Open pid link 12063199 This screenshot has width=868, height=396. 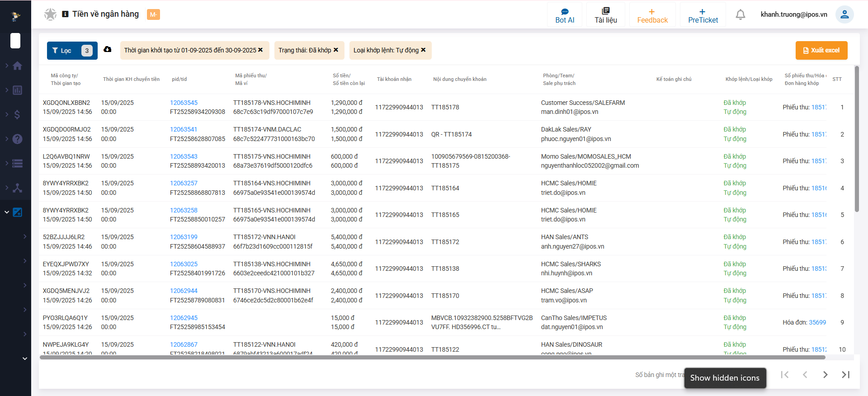click(184, 237)
